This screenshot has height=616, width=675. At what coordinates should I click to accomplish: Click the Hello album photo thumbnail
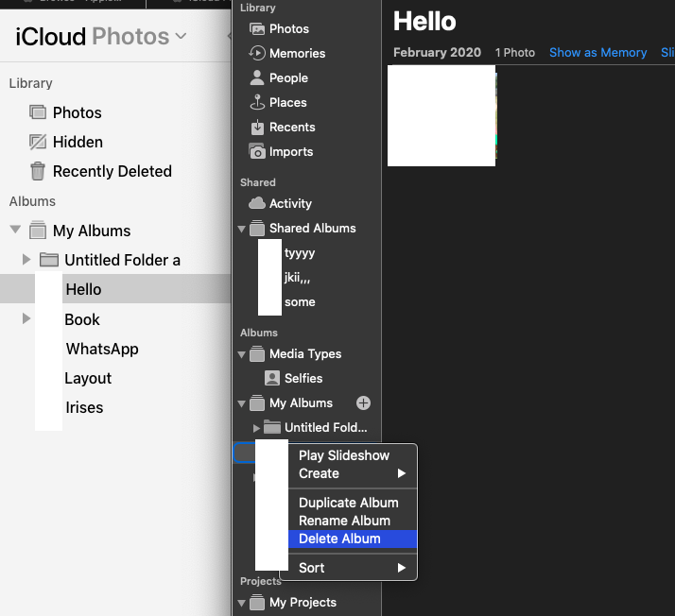(442, 115)
